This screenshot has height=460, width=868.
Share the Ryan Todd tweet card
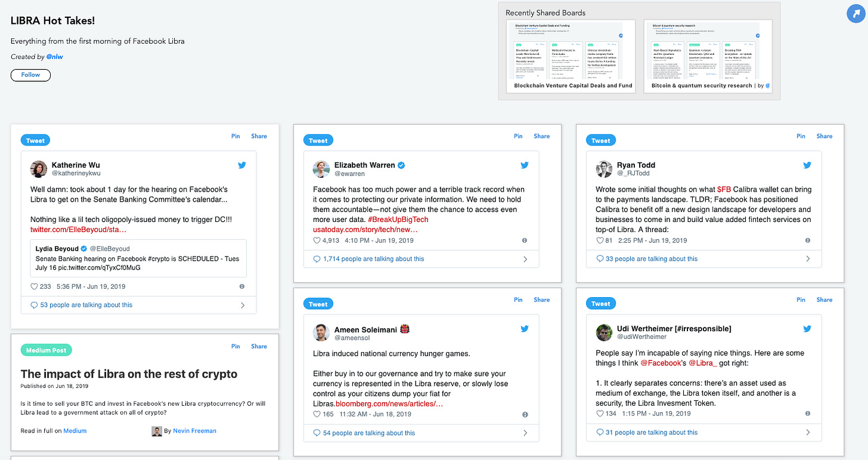(x=824, y=136)
